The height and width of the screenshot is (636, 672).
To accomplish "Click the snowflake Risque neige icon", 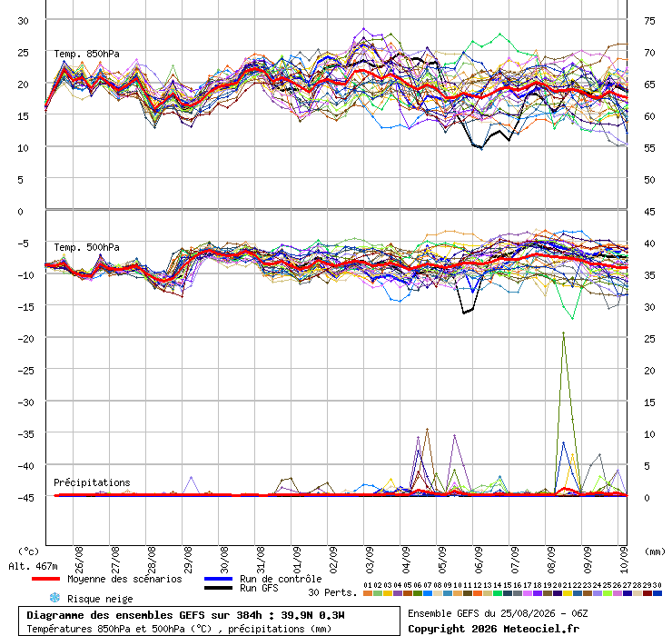I will click(54, 598).
